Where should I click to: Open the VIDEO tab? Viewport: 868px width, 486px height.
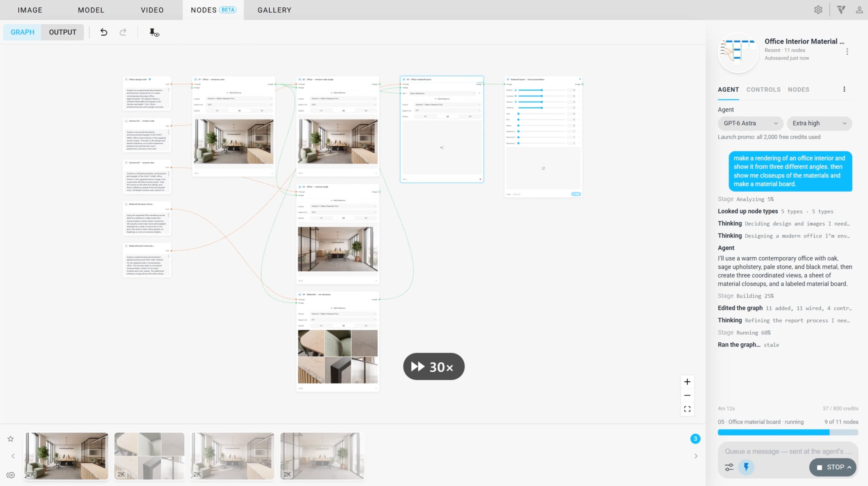tap(152, 10)
